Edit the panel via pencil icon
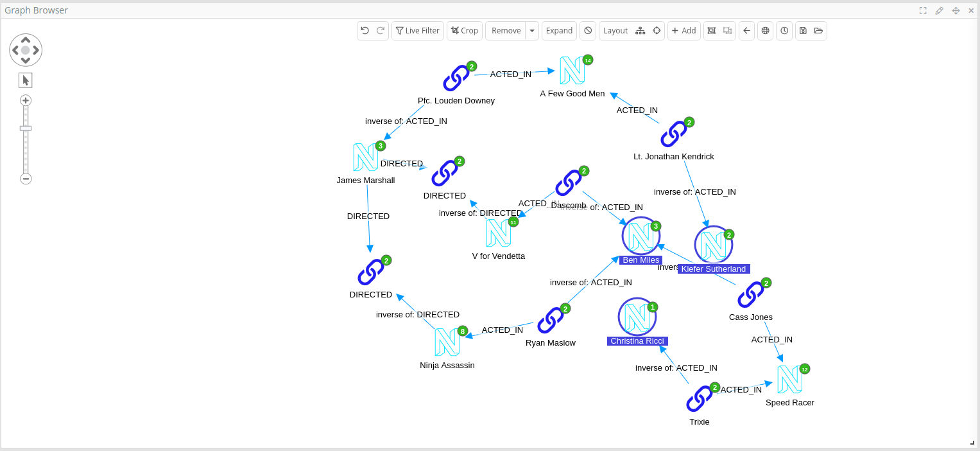 [x=940, y=10]
